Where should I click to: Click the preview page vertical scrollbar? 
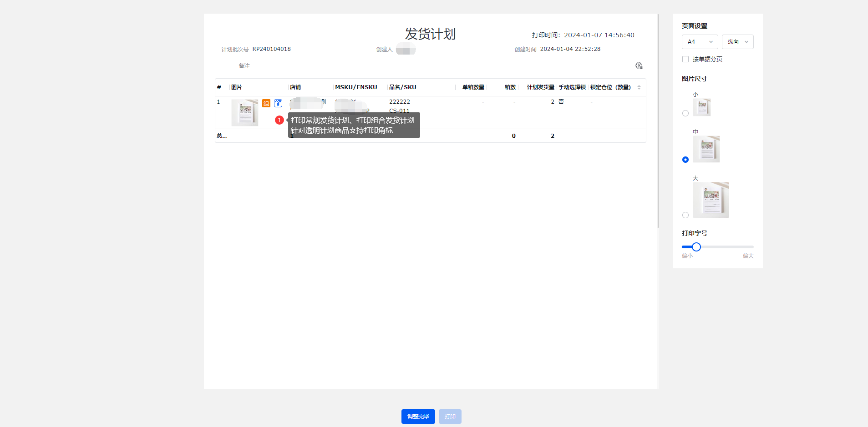pos(658,121)
